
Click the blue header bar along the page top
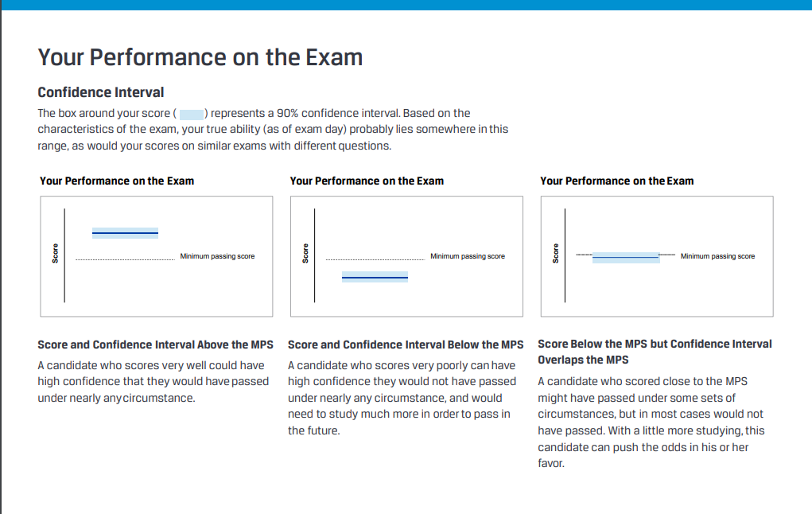pos(406,5)
